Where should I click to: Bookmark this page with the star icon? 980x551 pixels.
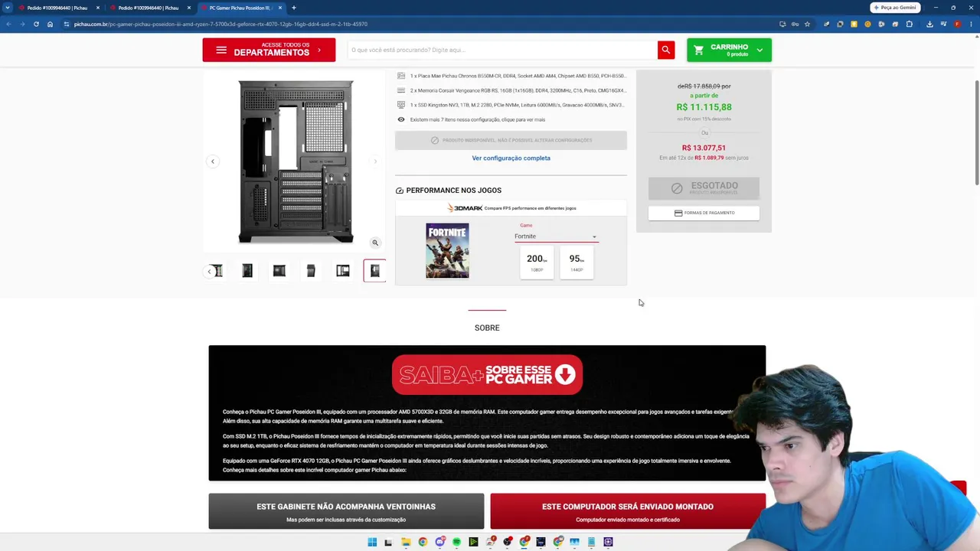tap(807, 24)
